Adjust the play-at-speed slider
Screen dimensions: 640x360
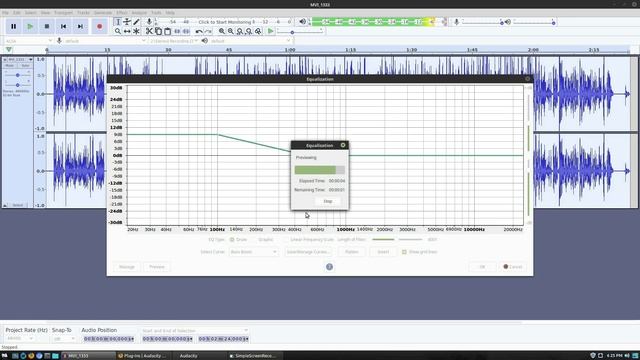click(301, 31)
